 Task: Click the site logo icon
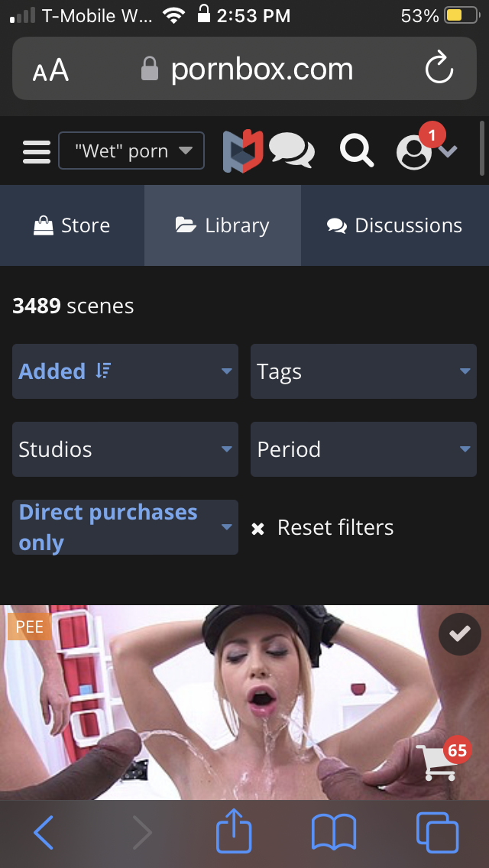click(x=242, y=151)
